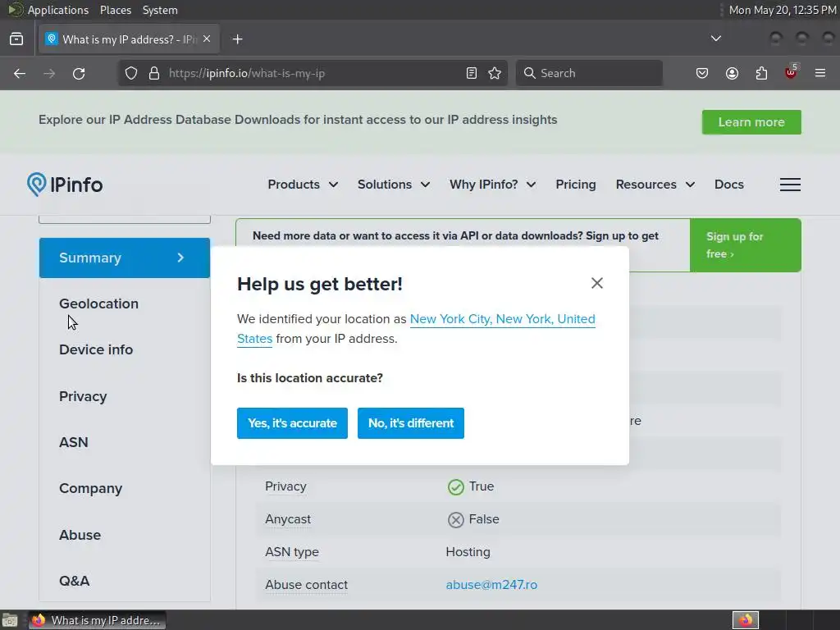Click the Learn more green button
The image size is (840, 630).
click(751, 122)
